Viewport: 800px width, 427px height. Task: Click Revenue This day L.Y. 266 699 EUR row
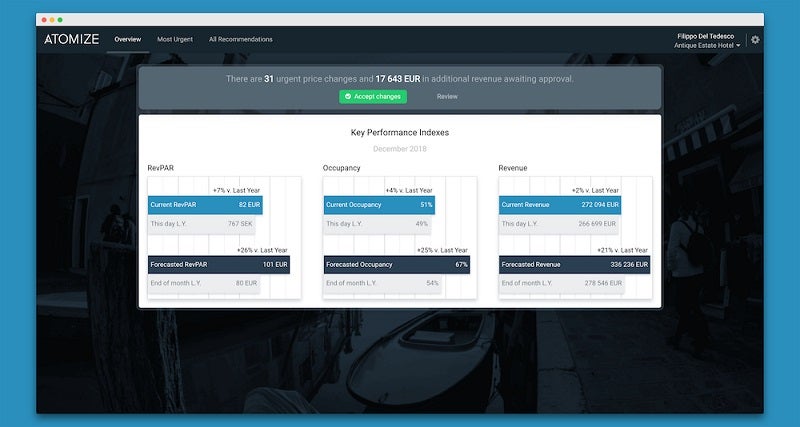(559, 224)
